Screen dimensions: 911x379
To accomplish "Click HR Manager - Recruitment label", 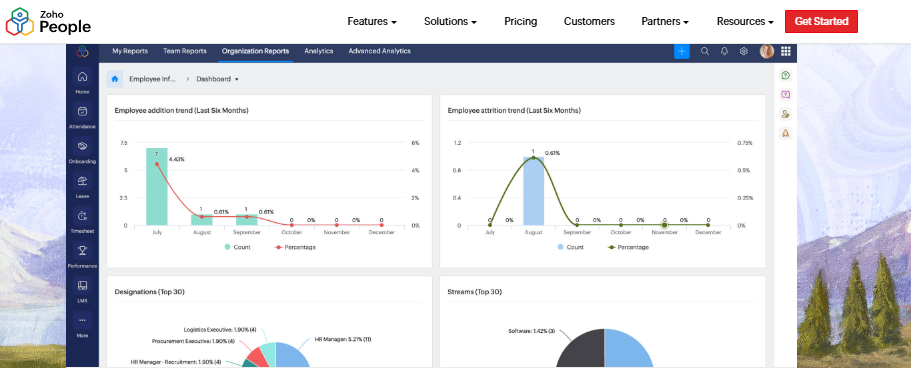I will click(175, 362).
